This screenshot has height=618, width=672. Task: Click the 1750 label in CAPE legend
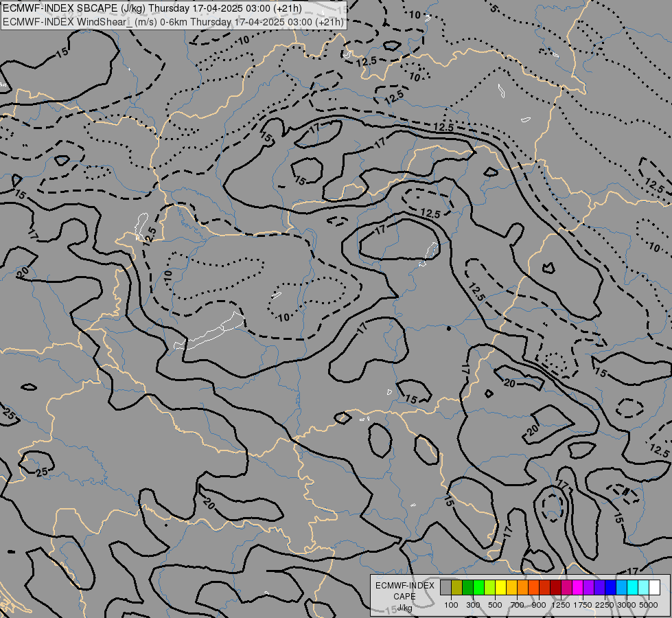click(x=583, y=605)
